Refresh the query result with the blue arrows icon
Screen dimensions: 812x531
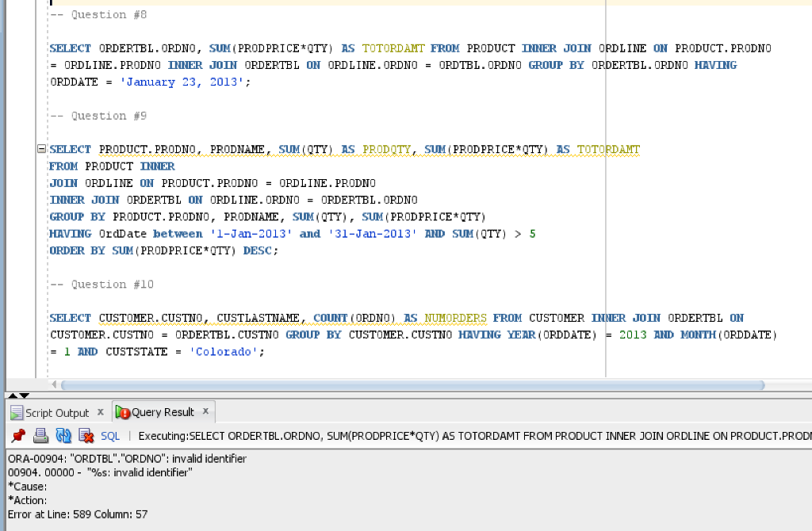point(63,436)
